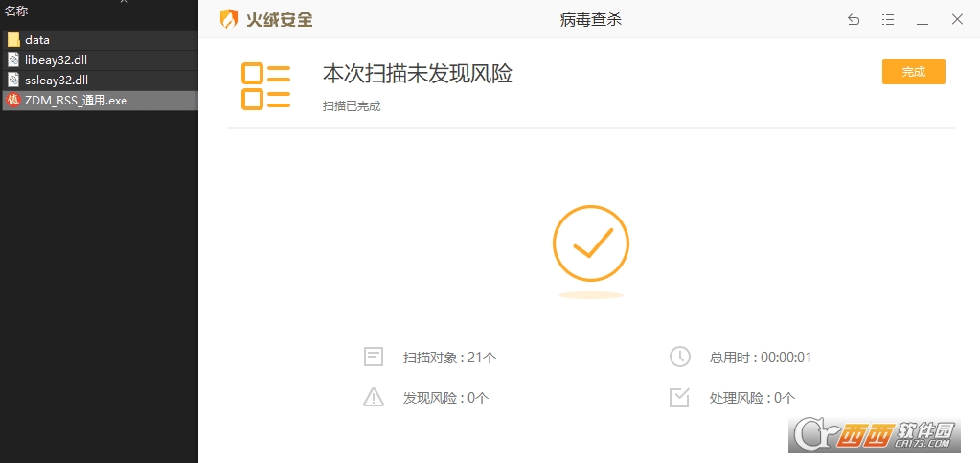980x463 pixels.
Task: Click the 发现风险 warning triangle icon
Action: [x=373, y=397]
